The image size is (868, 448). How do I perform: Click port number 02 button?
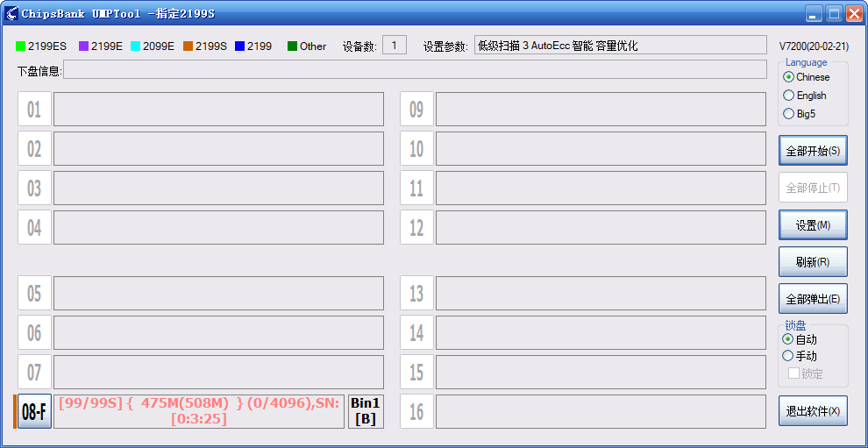tap(34, 148)
